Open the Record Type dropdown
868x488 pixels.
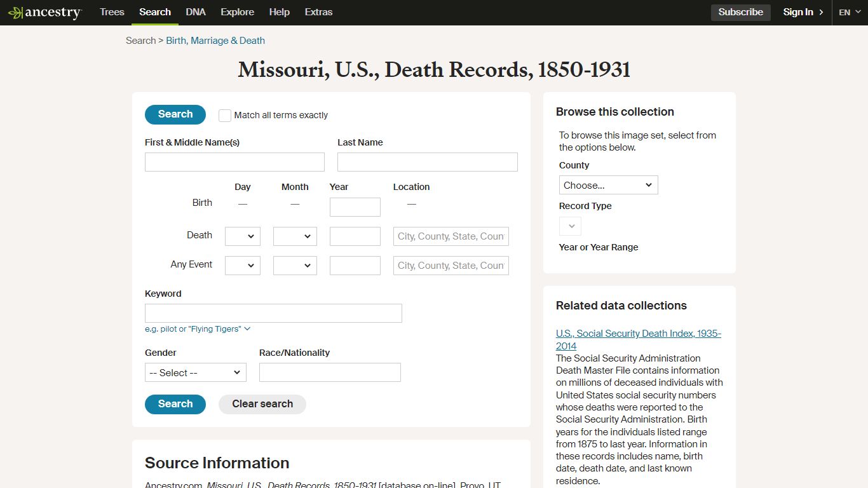(570, 226)
